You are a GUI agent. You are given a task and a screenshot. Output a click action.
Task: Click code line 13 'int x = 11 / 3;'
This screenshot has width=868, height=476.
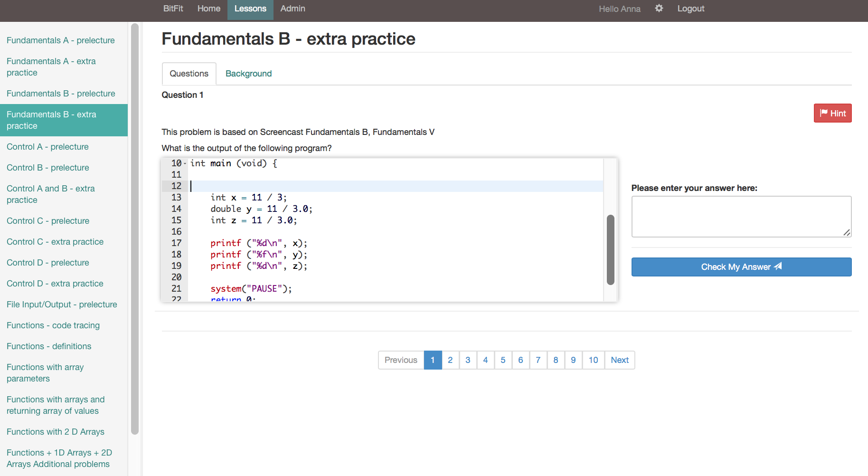248,198
